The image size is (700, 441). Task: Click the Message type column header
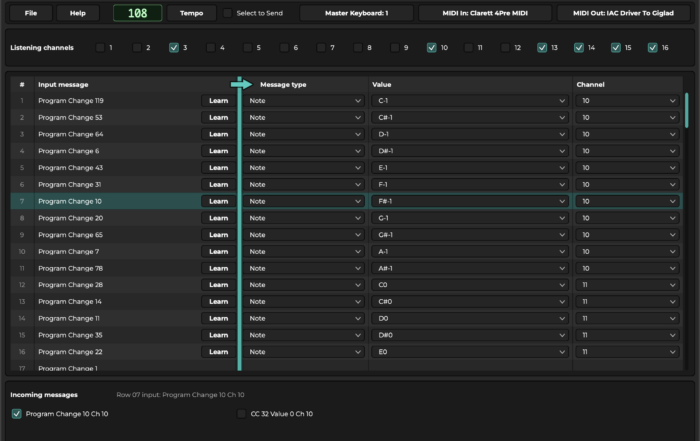coord(283,84)
